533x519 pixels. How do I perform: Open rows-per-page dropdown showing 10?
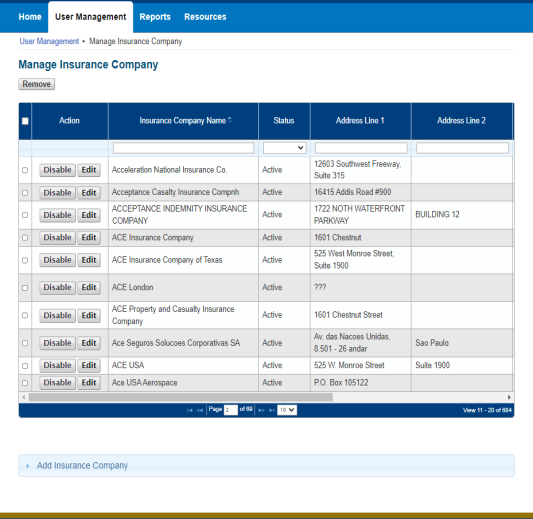point(287,410)
